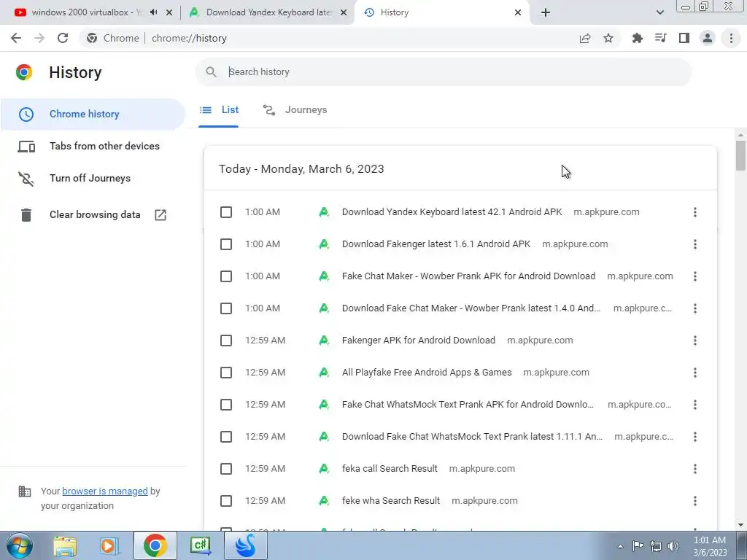Check the Download Fake Chat WhatsMock latest entry

pos(226,437)
